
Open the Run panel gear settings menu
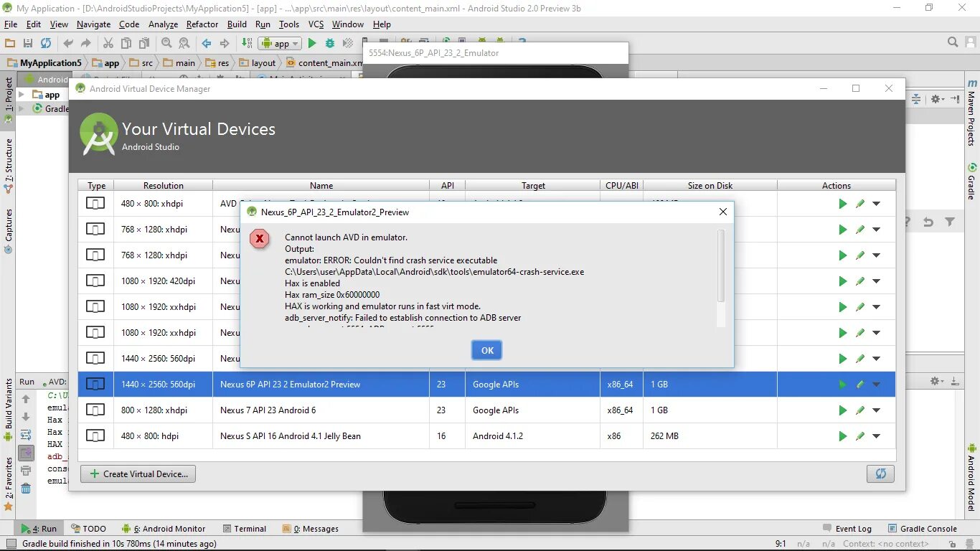point(937,382)
